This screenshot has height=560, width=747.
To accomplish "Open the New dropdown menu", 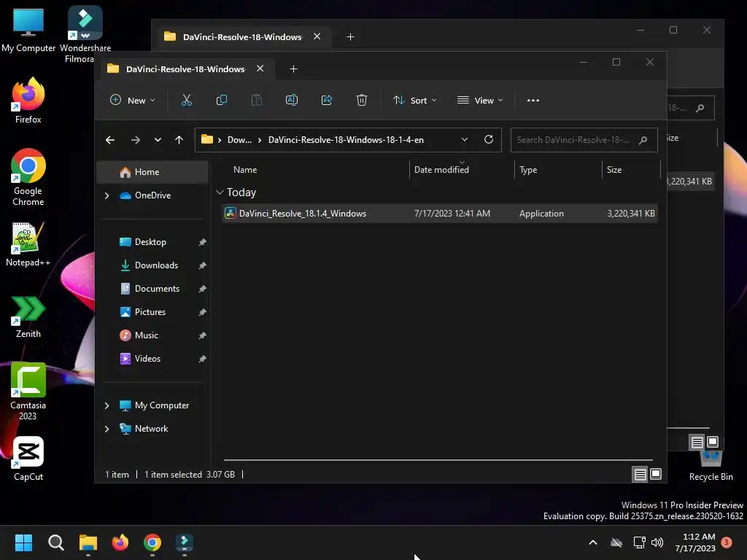I will pyautogui.click(x=133, y=100).
